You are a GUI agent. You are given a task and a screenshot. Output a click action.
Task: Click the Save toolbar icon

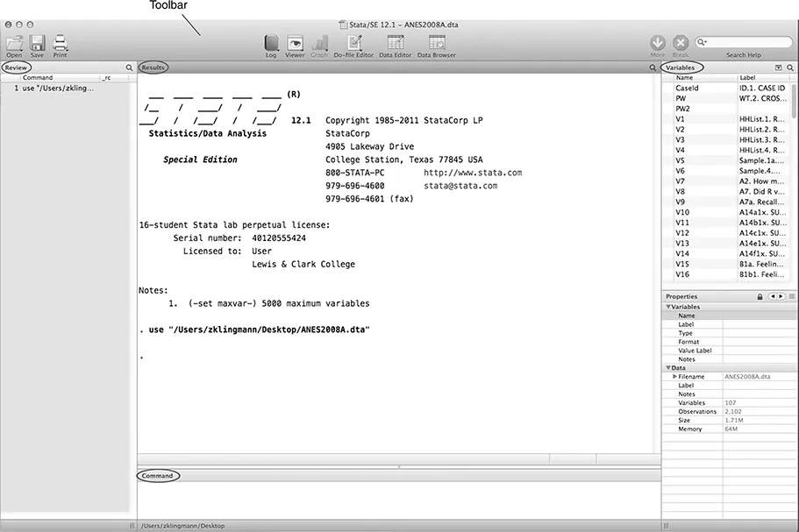click(x=37, y=43)
